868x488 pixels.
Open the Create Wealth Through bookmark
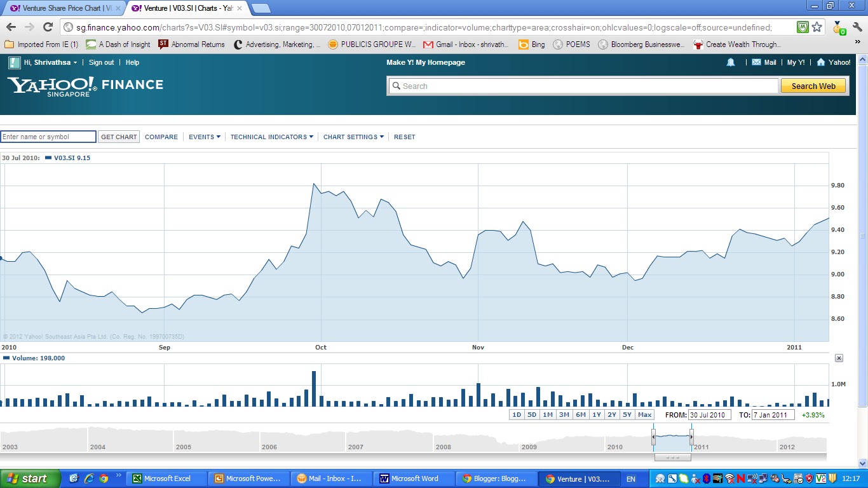pyautogui.click(x=737, y=44)
